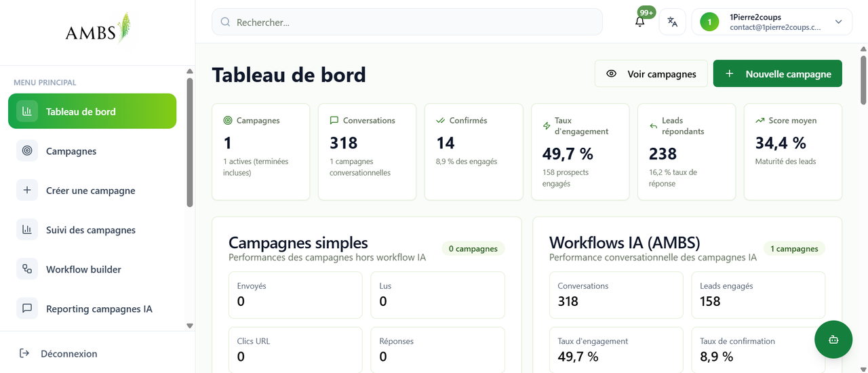
Task: Click the main page scroll-up arrow
Action: tap(863, 49)
